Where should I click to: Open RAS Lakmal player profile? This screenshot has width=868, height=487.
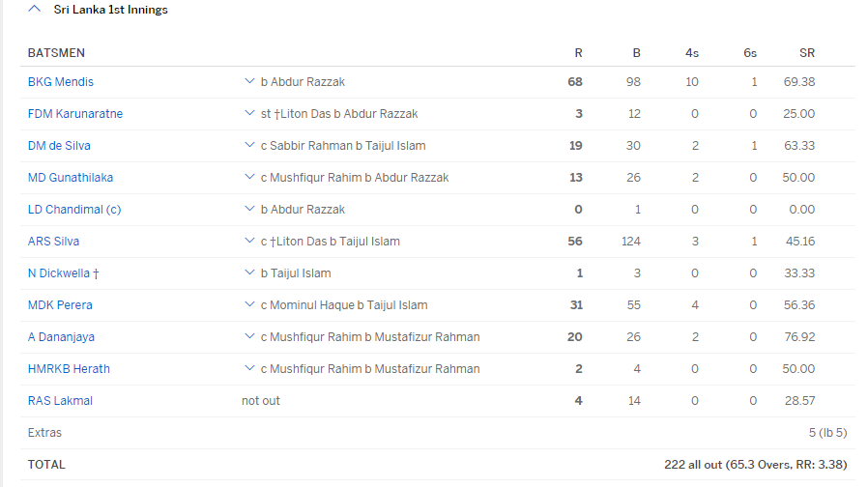pyautogui.click(x=60, y=401)
